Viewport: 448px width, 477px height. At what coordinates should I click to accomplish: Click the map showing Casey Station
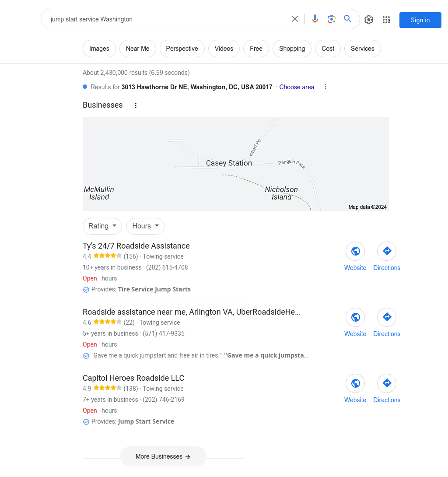[x=235, y=164]
